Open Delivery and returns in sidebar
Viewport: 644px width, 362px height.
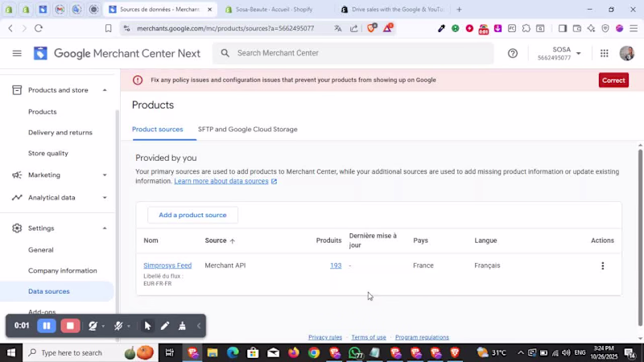[60, 133]
